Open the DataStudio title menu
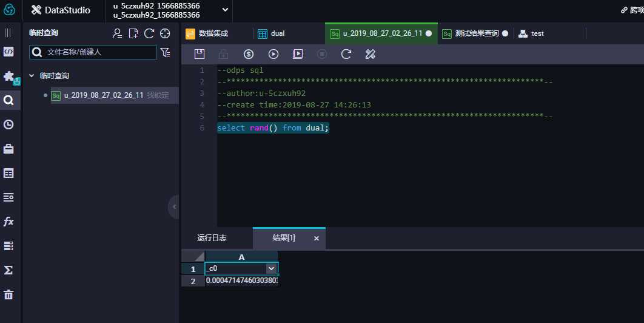The image size is (644, 323). pyautogui.click(x=61, y=10)
